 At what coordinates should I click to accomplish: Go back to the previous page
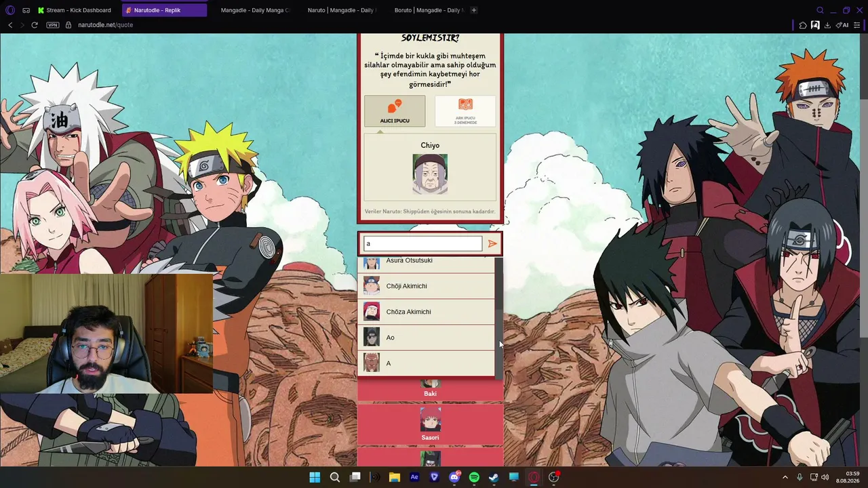(10, 25)
